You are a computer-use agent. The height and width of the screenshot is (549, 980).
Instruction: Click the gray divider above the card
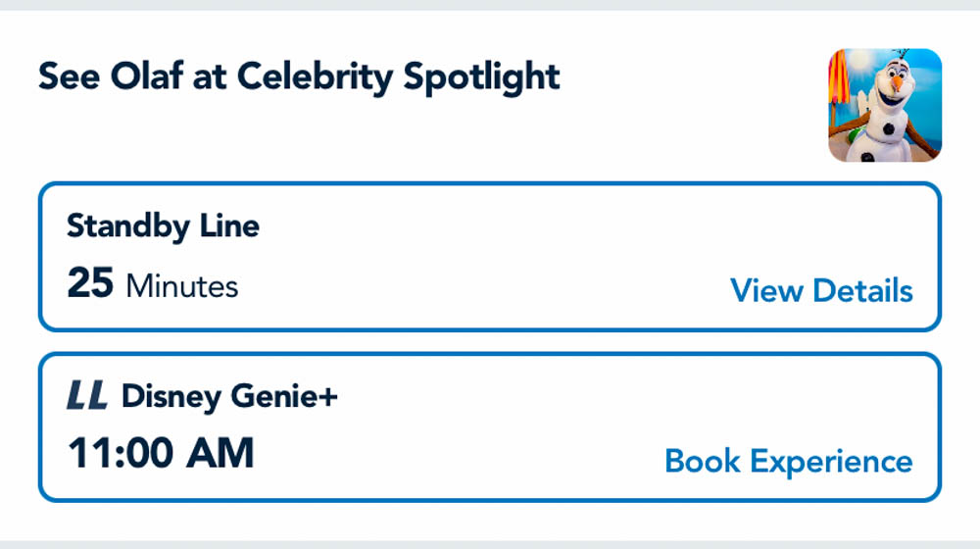pos(490,5)
